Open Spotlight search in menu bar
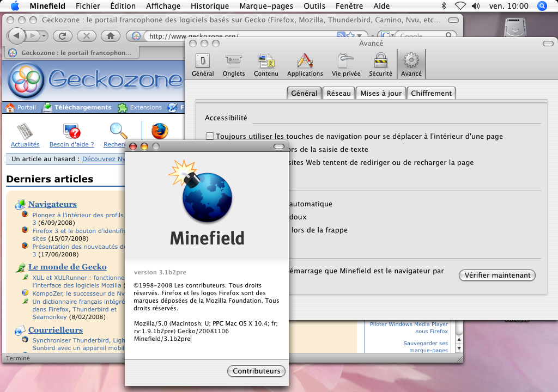The height and width of the screenshot is (392, 558). coord(542,5)
